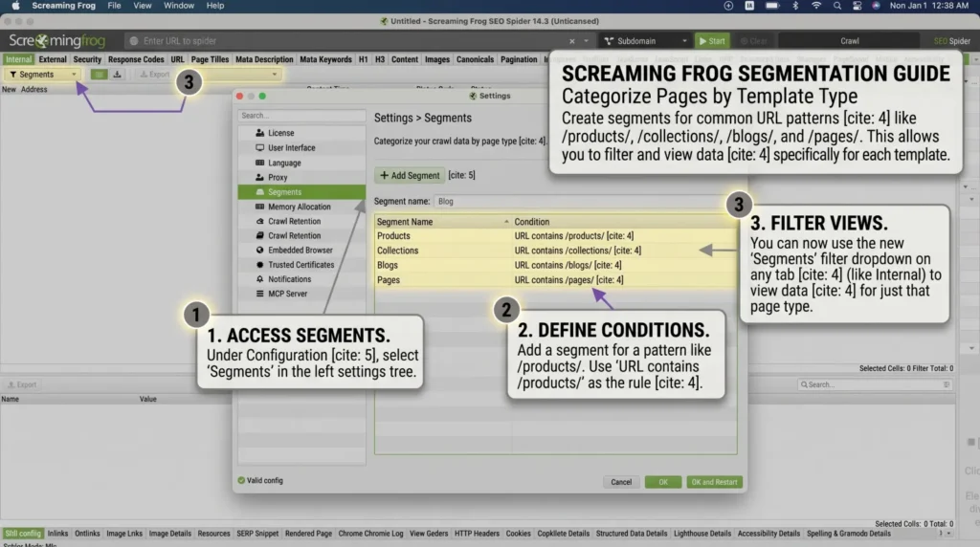This screenshot has width=980, height=547.
Task: Click the License person icon
Action: point(259,133)
